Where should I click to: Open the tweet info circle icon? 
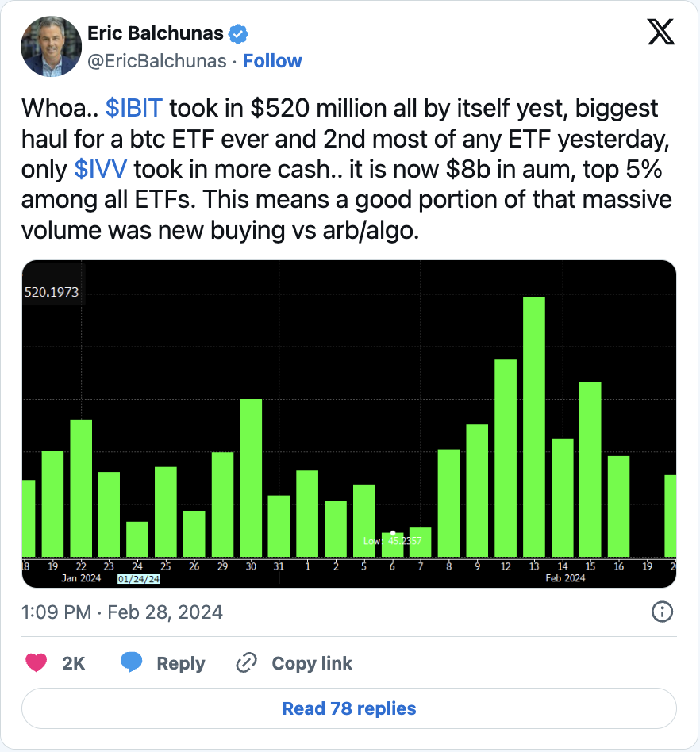(662, 612)
